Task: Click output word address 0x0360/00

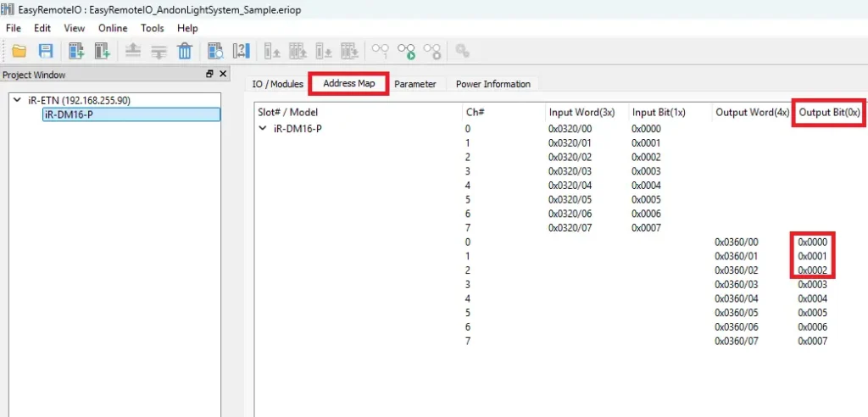Action: 737,242
